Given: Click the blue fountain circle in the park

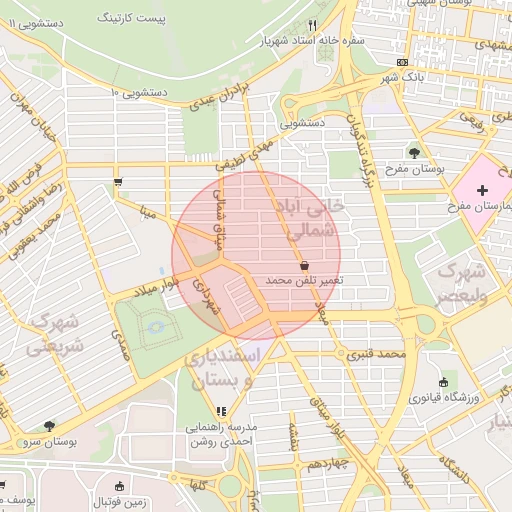Looking at the screenshot, I should point(156,327).
